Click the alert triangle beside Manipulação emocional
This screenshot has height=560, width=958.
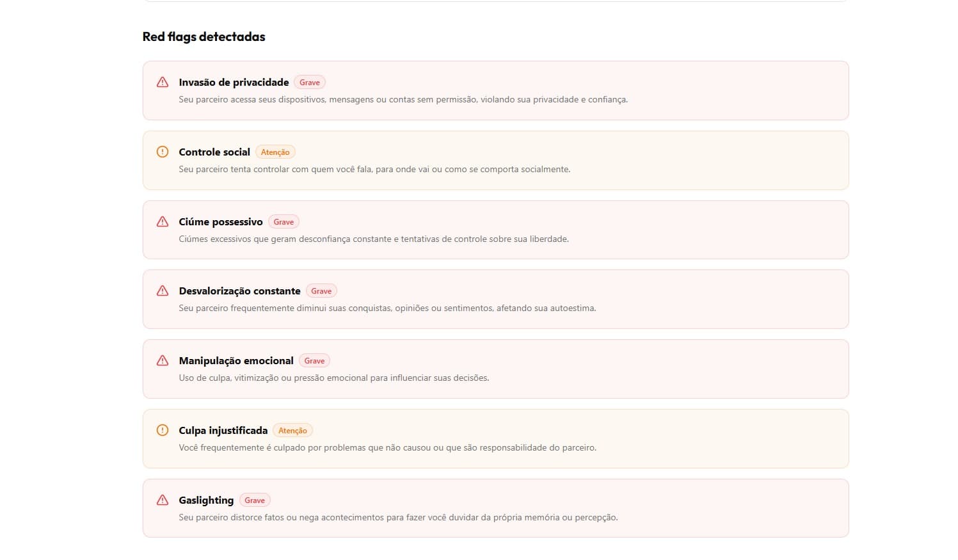(x=162, y=360)
